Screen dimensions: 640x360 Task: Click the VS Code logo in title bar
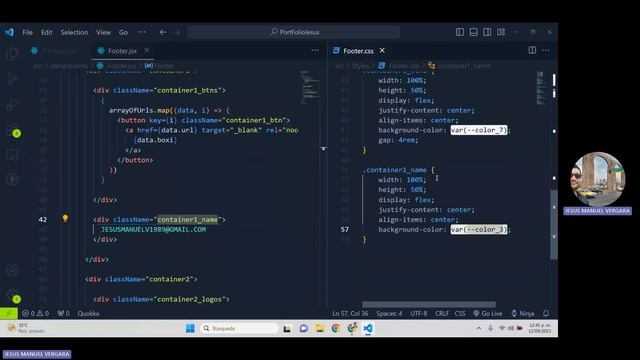[x=9, y=32]
